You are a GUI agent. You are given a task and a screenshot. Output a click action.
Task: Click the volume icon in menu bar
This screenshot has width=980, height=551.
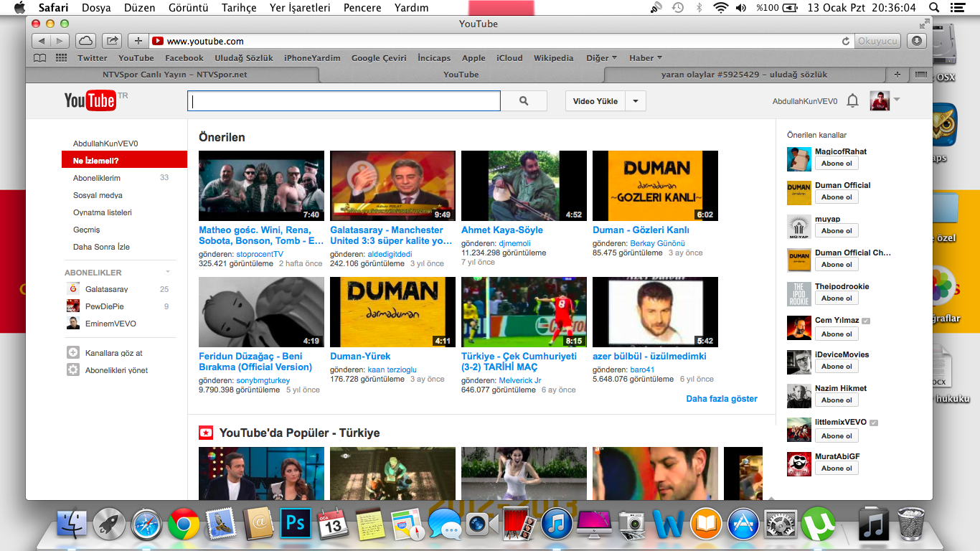click(x=741, y=8)
